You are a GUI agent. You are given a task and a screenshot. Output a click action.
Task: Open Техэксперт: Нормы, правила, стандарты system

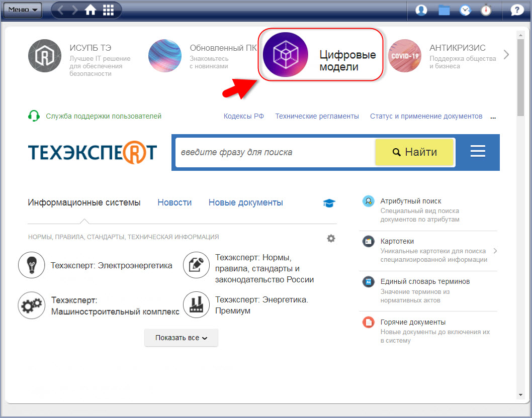pyautogui.click(x=264, y=268)
